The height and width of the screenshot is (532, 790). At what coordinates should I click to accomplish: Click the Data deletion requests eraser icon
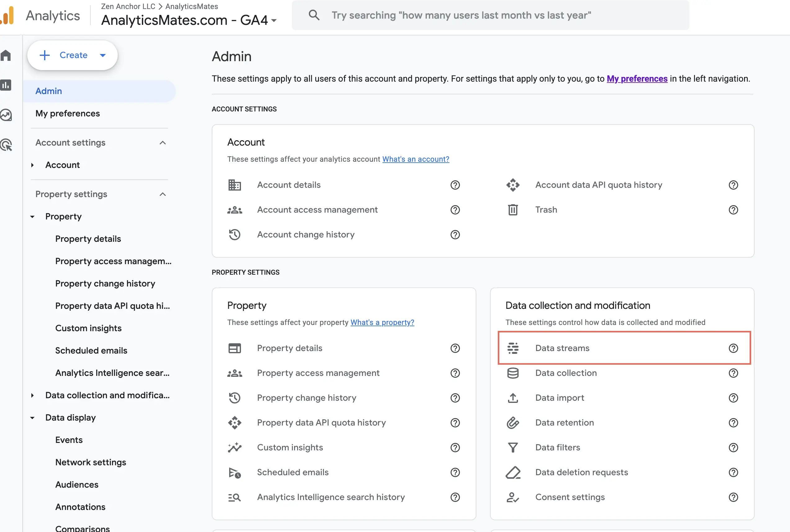(x=513, y=473)
